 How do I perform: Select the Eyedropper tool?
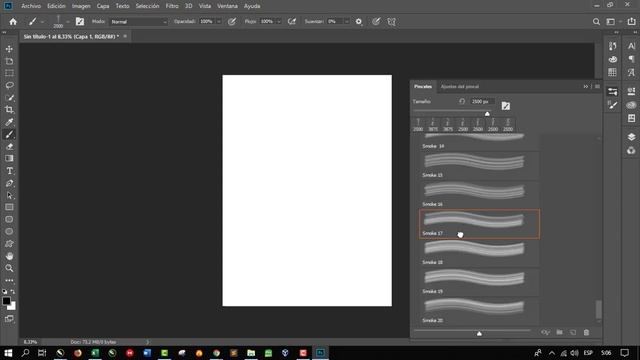(x=9, y=122)
